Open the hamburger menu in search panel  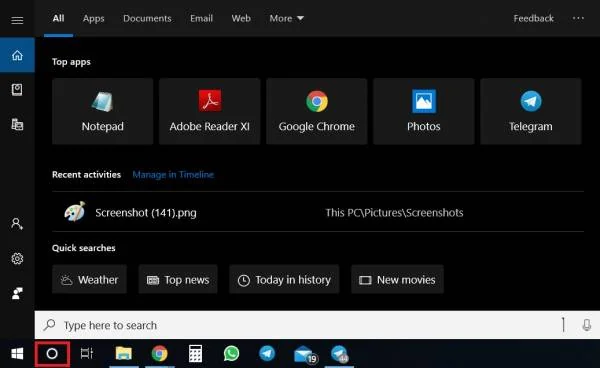point(17,20)
